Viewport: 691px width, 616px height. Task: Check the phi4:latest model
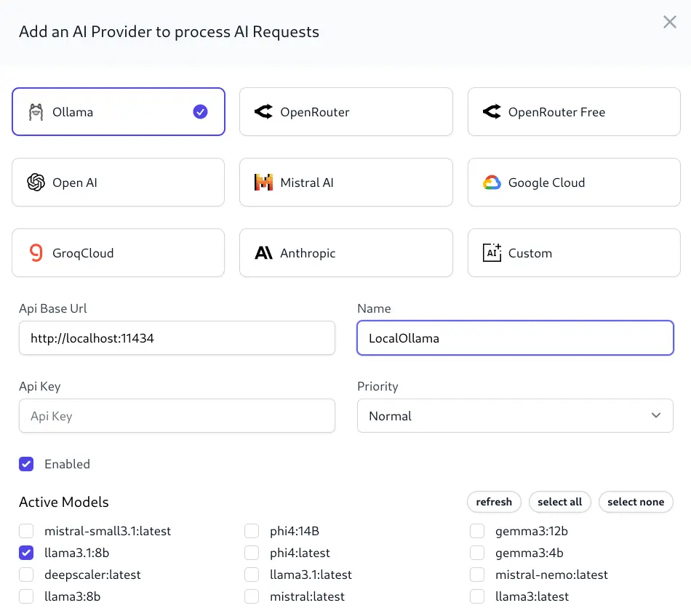click(252, 553)
